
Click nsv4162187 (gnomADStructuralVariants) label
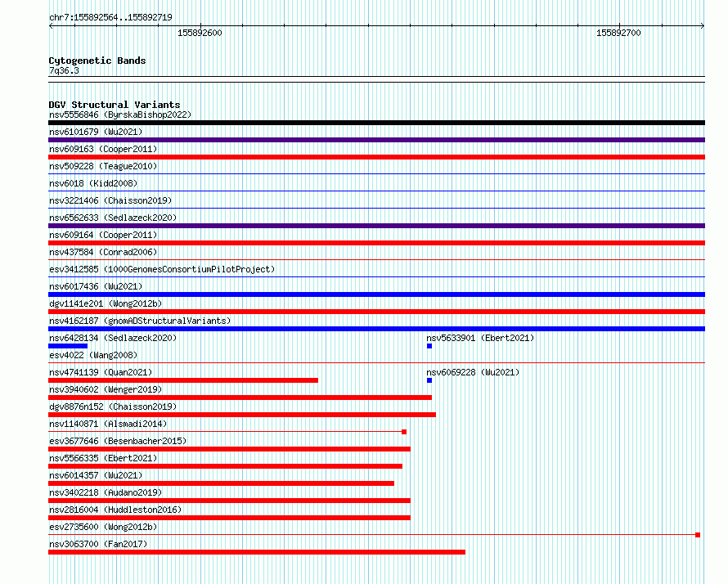click(x=140, y=321)
